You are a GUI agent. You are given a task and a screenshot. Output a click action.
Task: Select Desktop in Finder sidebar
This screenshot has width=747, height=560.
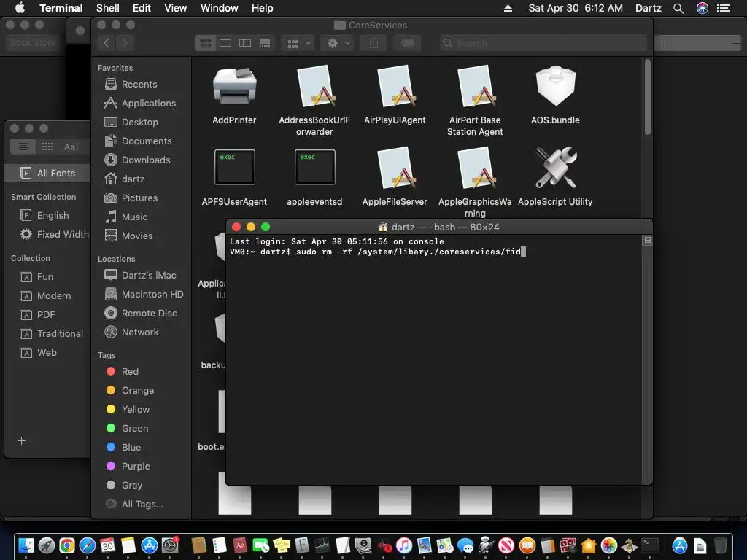[131, 122]
